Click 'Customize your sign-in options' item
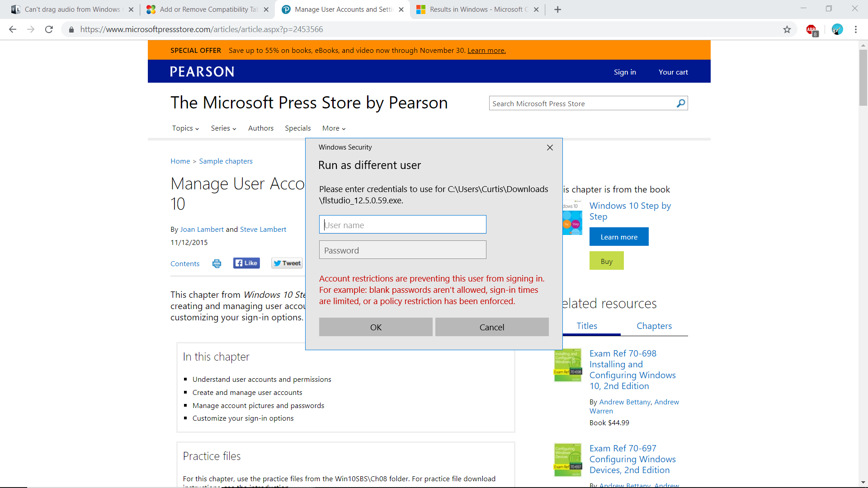Image resolution: width=868 pixels, height=488 pixels. click(243, 418)
